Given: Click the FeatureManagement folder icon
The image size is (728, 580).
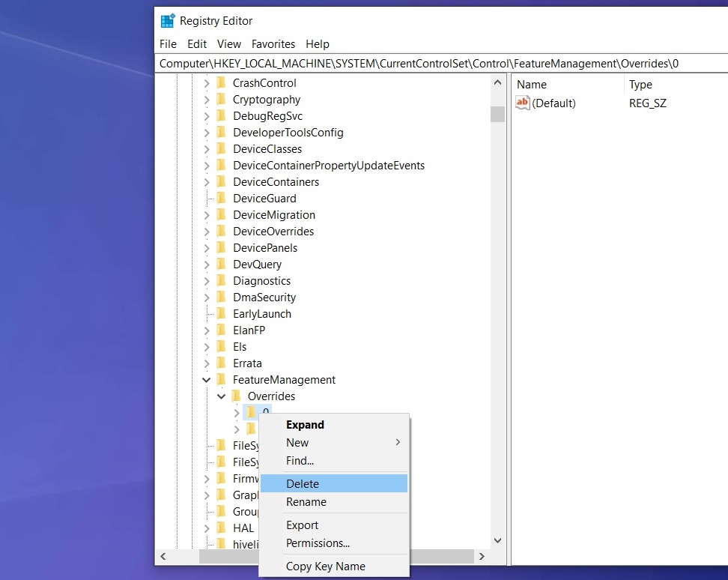Looking at the screenshot, I should [222, 380].
